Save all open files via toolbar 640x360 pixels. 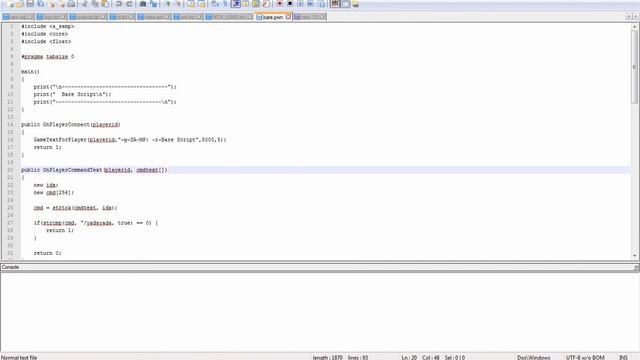pos(41,4)
